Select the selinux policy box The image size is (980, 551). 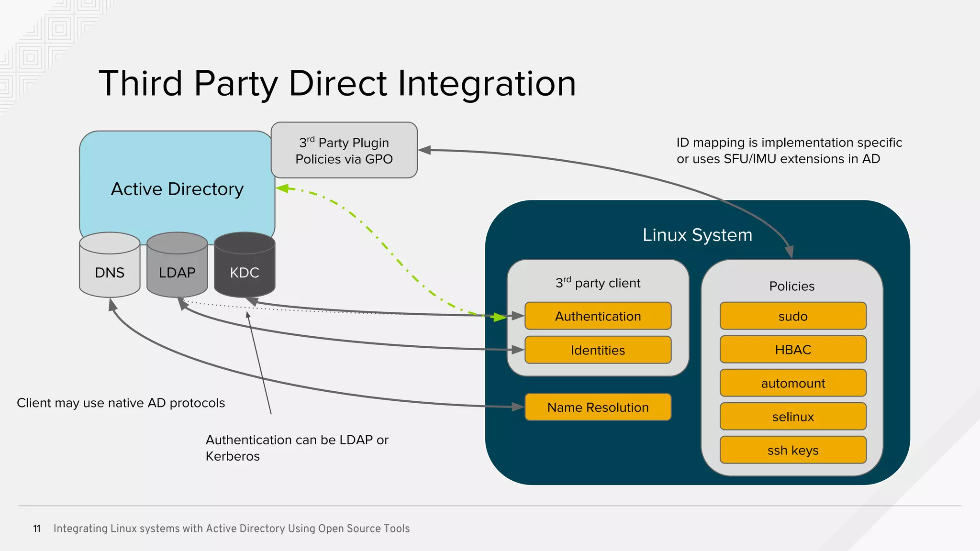(793, 416)
